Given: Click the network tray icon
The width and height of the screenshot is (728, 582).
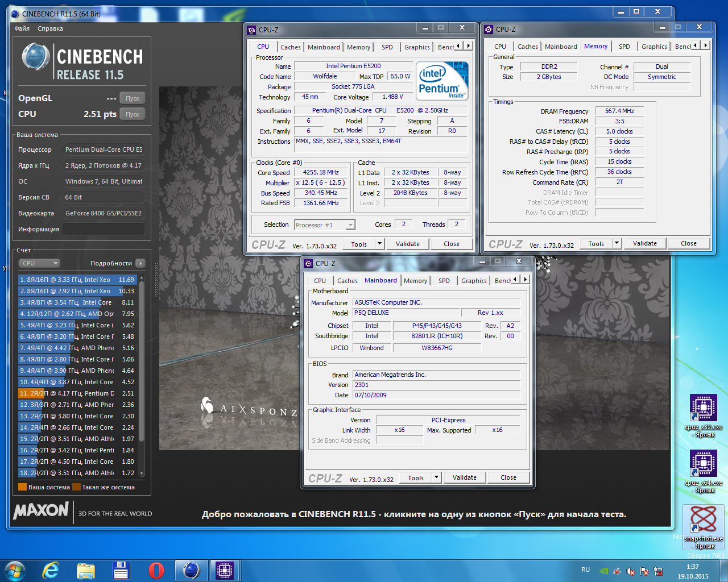Looking at the screenshot, I should [x=658, y=571].
